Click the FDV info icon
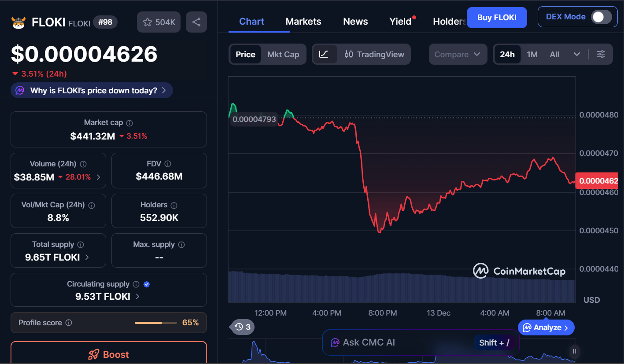Viewport: 624px width, 364px height. coord(168,164)
